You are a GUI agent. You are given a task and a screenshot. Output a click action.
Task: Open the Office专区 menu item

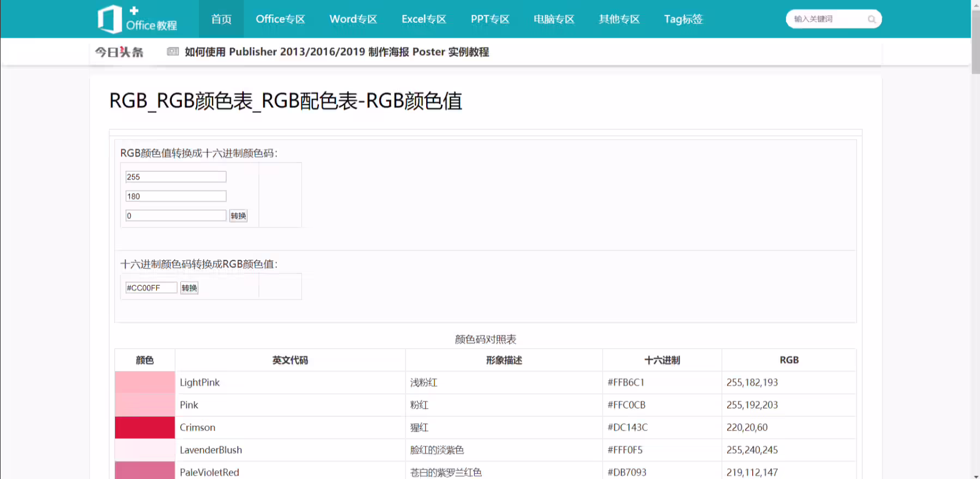click(280, 19)
